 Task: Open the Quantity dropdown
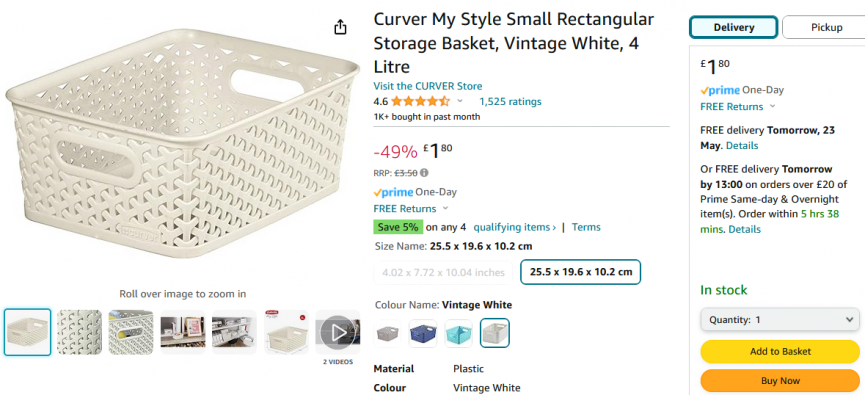(780, 319)
